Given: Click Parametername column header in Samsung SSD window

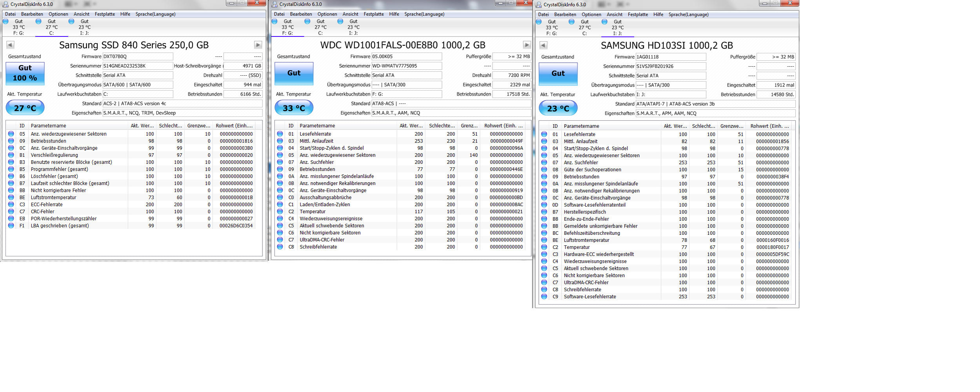Looking at the screenshot, I should coord(78,125).
